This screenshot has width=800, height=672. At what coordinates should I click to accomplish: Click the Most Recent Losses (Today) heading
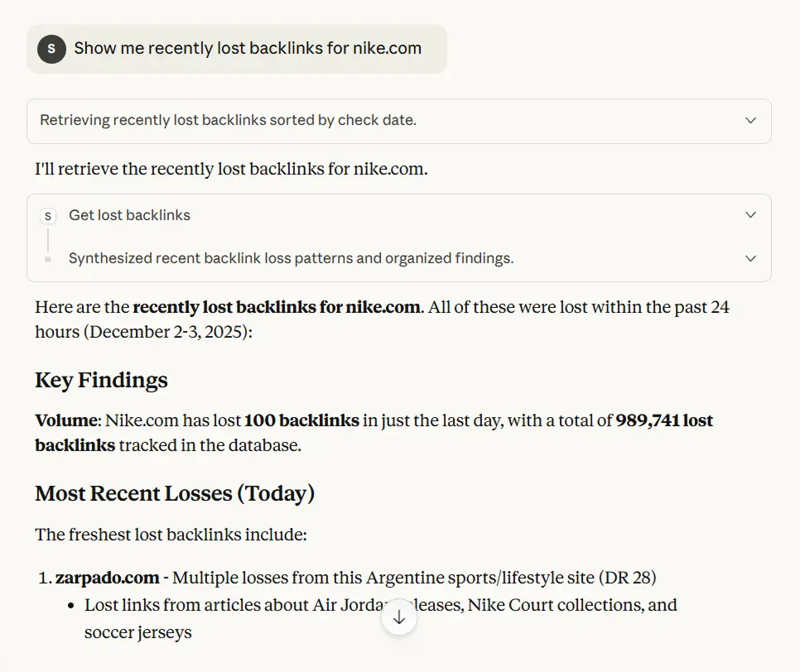175,494
